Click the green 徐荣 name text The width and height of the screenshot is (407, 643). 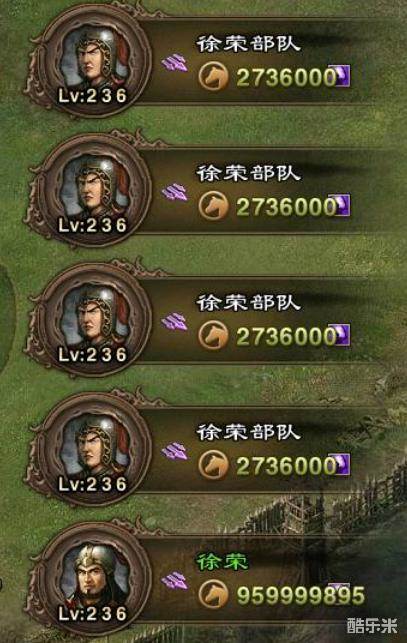pyautogui.click(x=222, y=561)
